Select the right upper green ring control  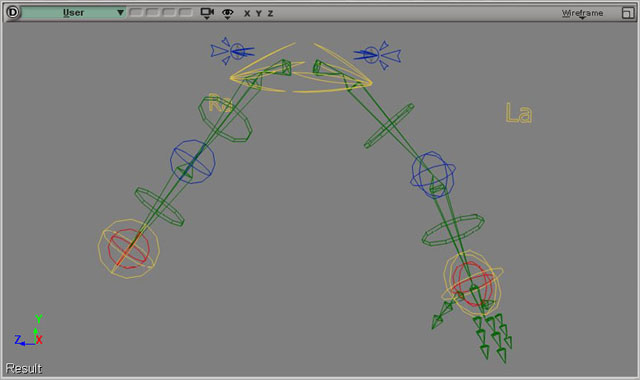click(x=389, y=126)
